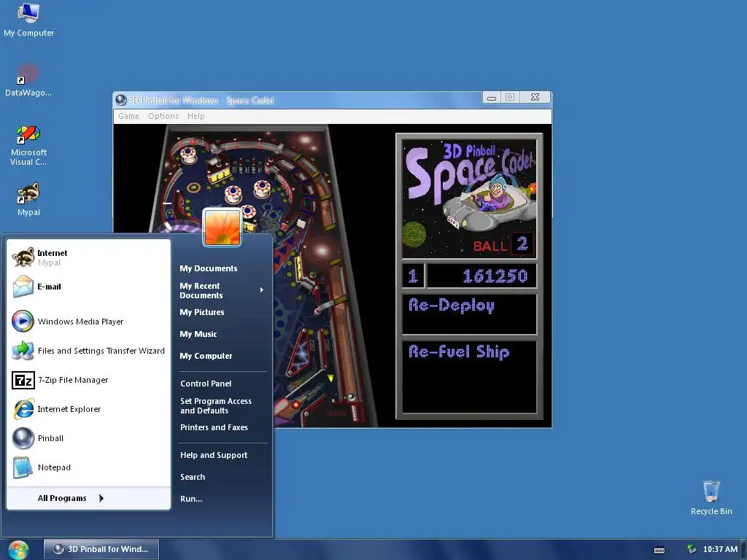Click the Re-Fuel Ship mission text
Screen dimensions: 747x560
pos(459,352)
